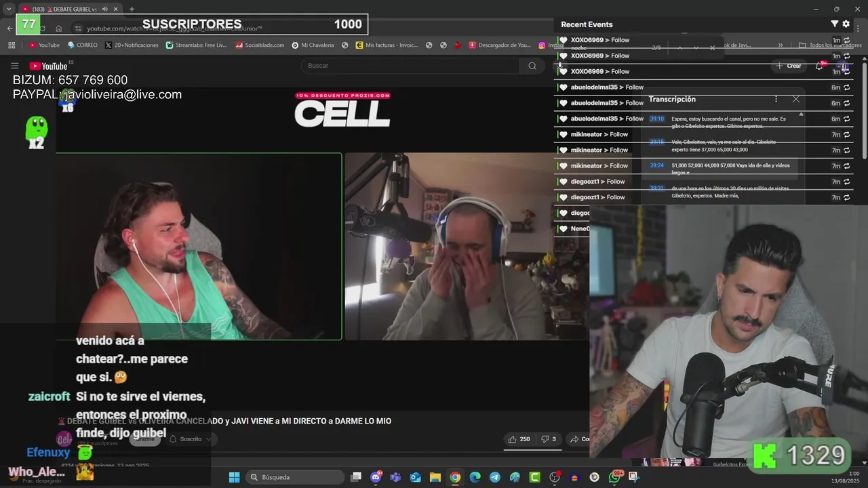Open Camtasia from the taskbar

pyautogui.click(x=534, y=477)
